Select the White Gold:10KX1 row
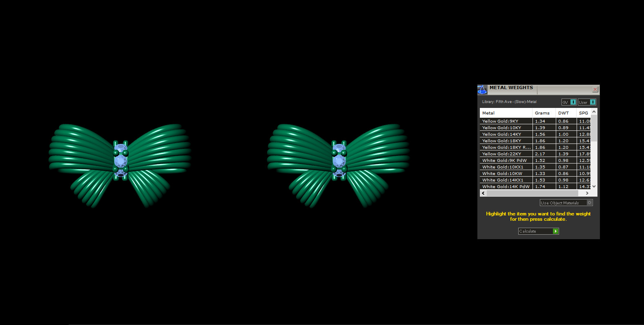 tap(535, 167)
